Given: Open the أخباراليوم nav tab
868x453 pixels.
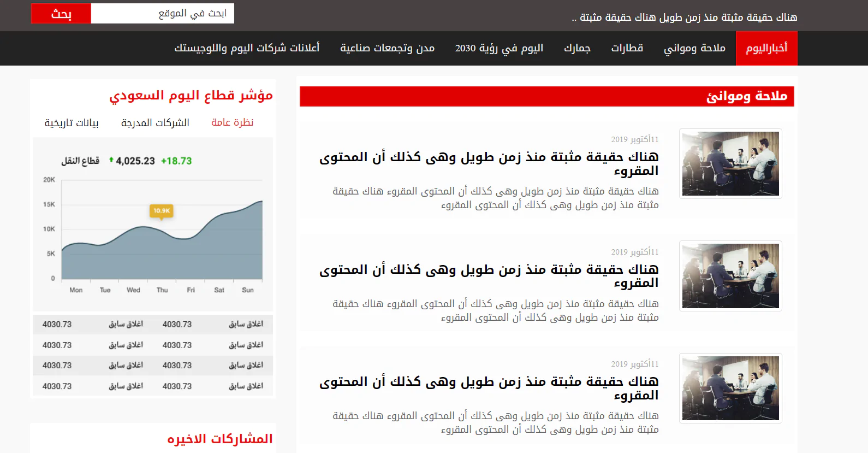Looking at the screenshot, I should point(766,49).
